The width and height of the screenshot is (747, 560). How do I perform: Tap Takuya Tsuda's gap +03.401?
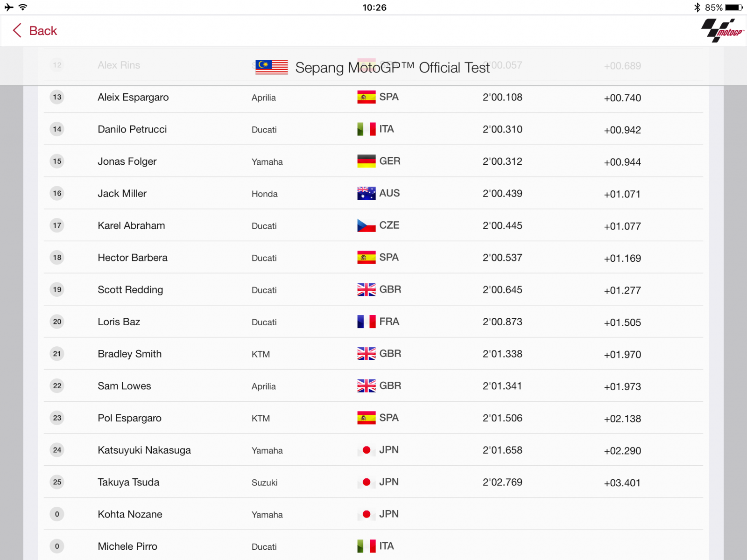pyautogui.click(x=622, y=483)
